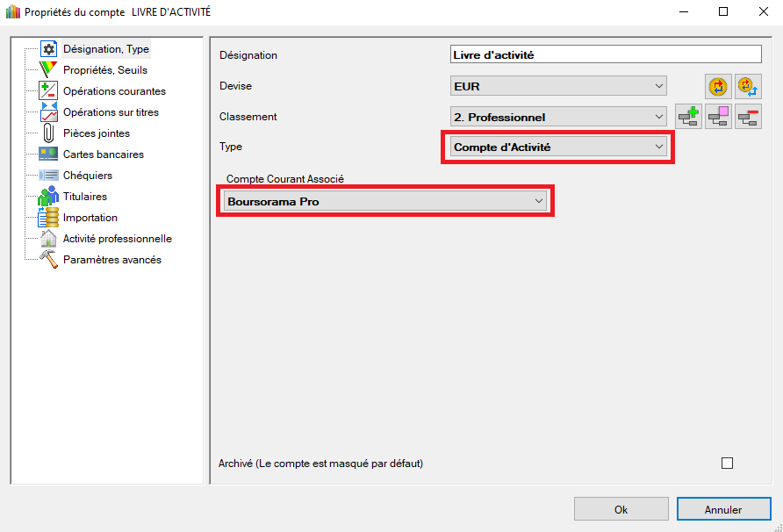Expand the Classement dropdown
Viewport: 783px width, 532px height.
[557, 117]
